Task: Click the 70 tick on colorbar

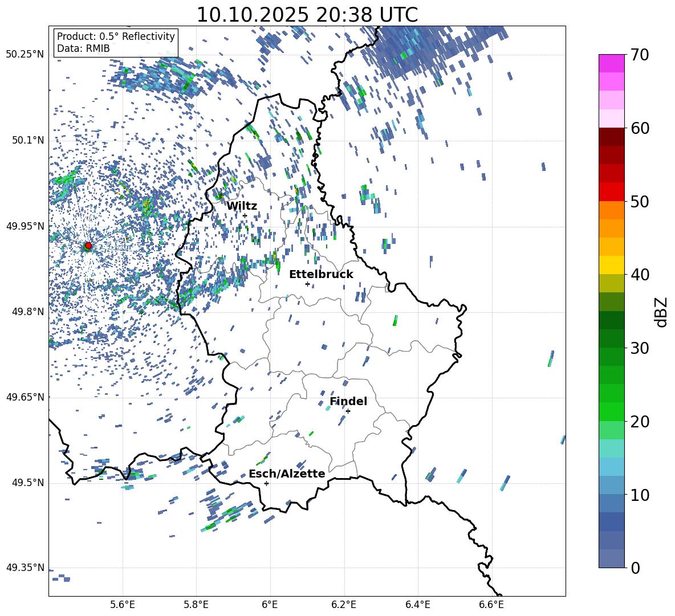Action: click(639, 55)
